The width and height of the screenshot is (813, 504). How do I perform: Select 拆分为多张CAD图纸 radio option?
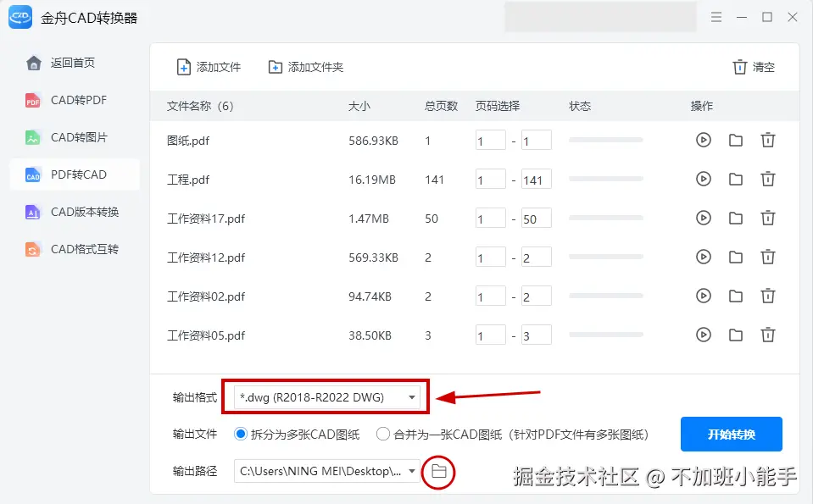241,434
